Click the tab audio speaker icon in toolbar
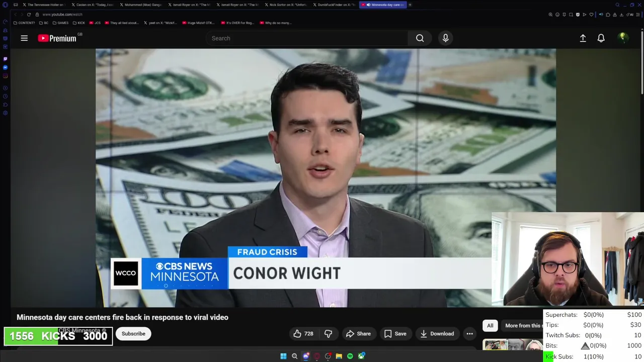The height and width of the screenshot is (362, 644). (x=601, y=15)
